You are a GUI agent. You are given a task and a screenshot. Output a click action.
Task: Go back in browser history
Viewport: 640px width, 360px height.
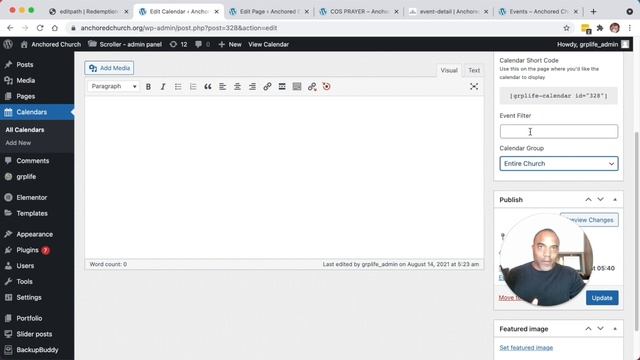pos(10,28)
